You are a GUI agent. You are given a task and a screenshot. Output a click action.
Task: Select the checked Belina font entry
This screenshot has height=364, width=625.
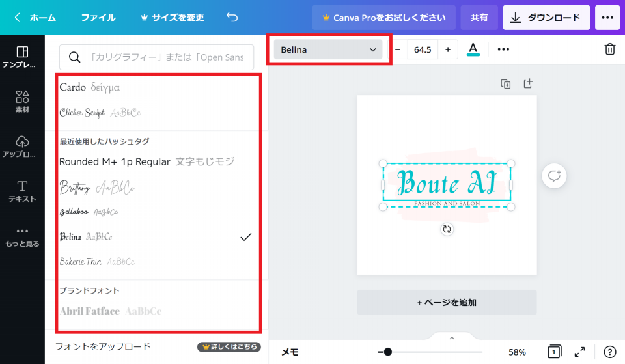(x=156, y=237)
